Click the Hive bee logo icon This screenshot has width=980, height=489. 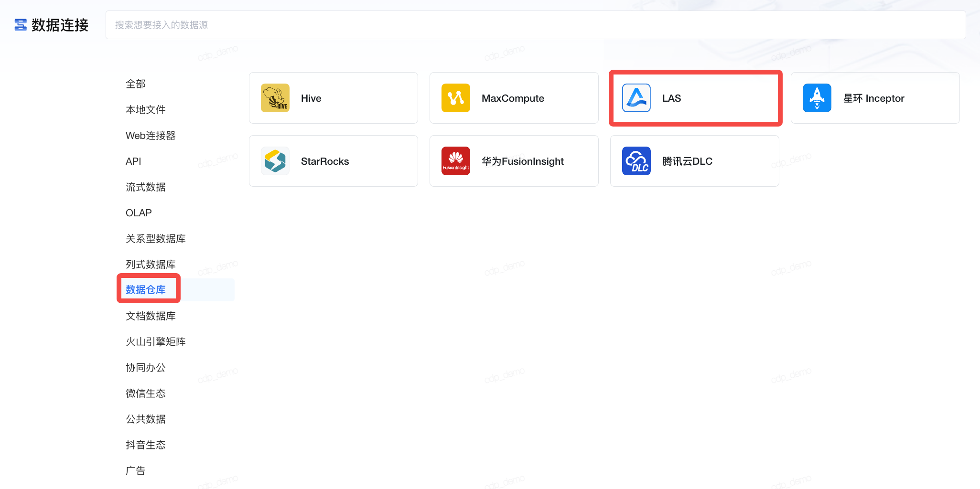(275, 98)
